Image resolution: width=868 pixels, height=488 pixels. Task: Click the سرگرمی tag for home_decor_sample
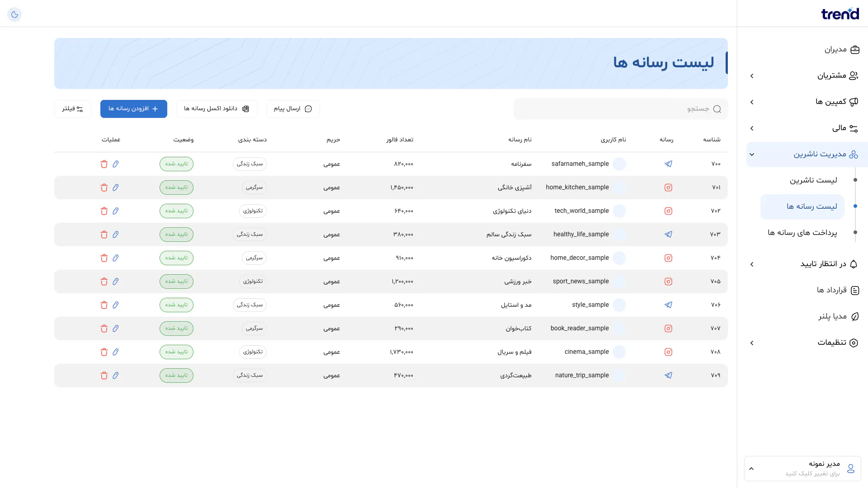pyautogui.click(x=254, y=258)
